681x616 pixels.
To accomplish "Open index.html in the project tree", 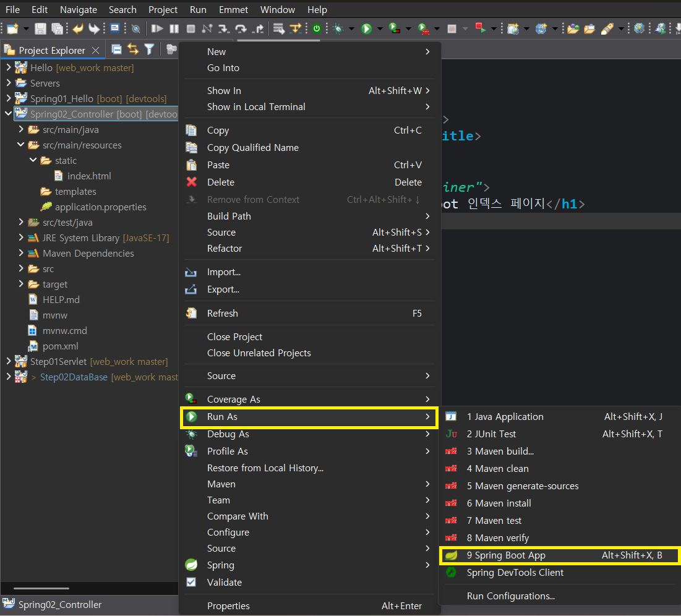I will 89,176.
